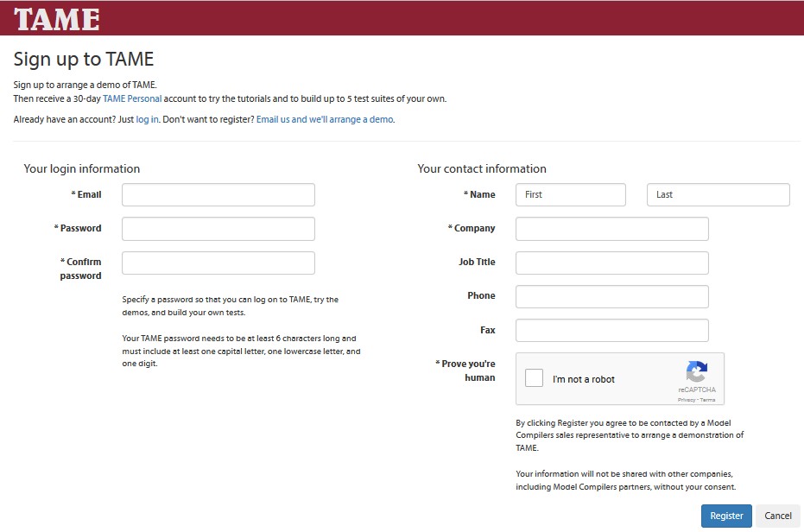The image size is (804, 532).
Task: Click 'Your information will not be shared' text
Action: [625, 480]
